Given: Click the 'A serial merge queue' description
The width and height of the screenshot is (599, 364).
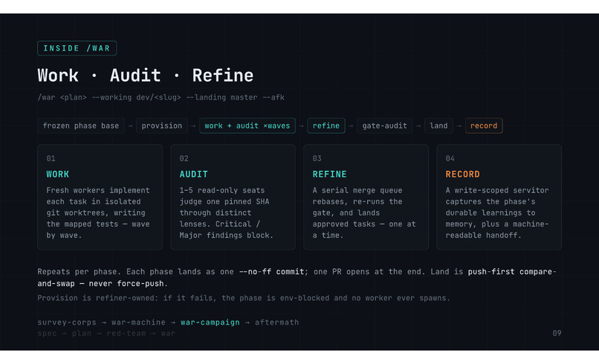Looking at the screenshot, I should click(364, 212).
